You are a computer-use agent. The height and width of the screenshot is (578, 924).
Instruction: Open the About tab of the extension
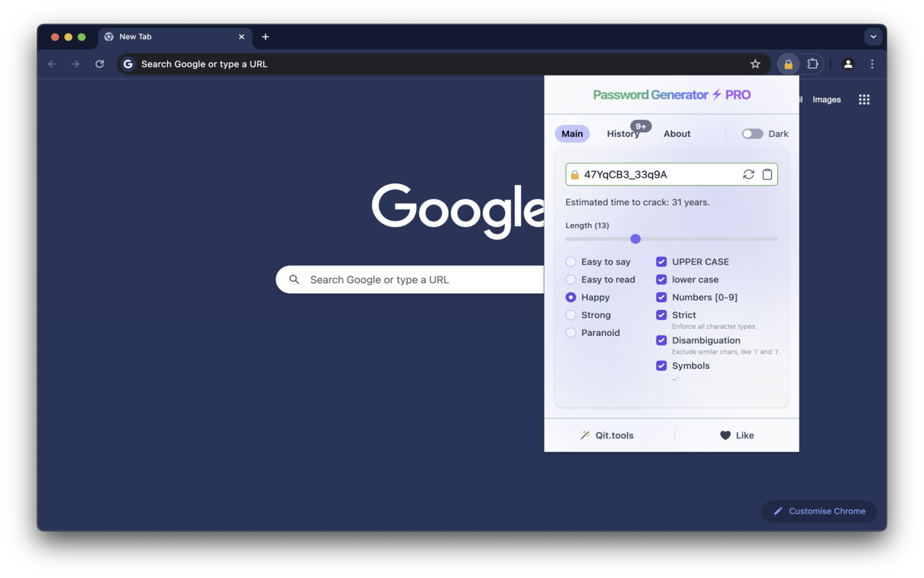tap(676, 134)
